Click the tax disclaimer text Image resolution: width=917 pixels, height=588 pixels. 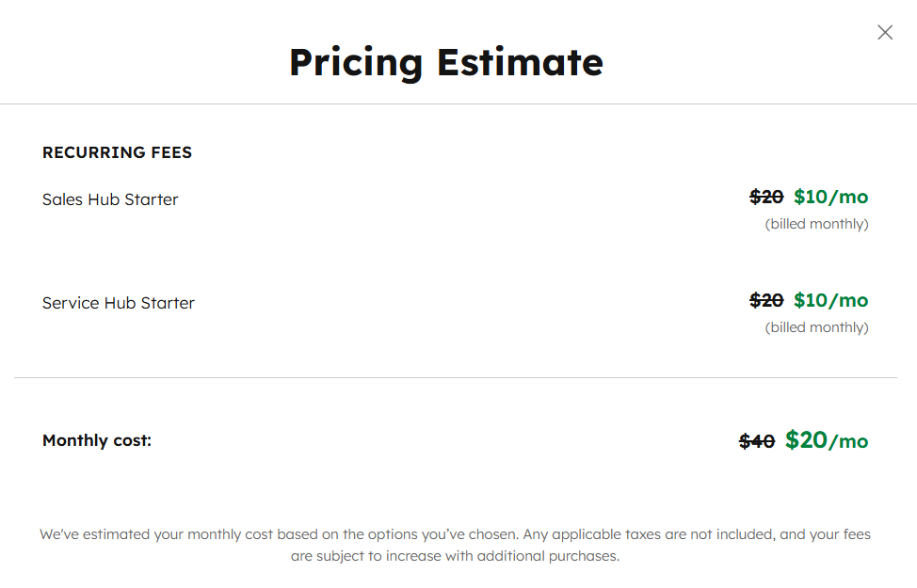coord(455,544)
